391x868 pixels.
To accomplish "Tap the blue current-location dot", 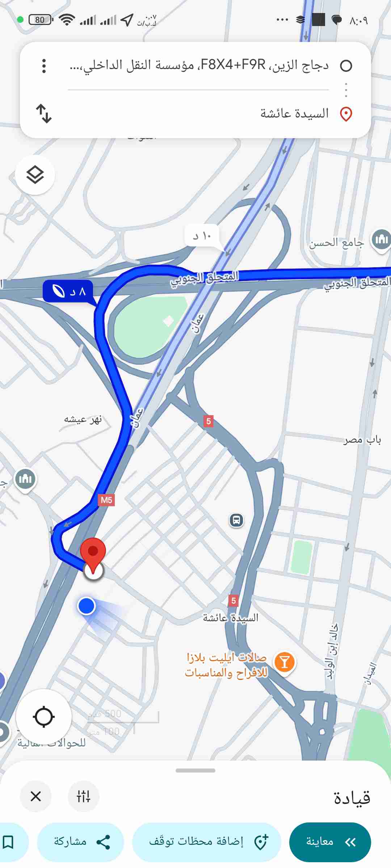I will (x=87, y=606).
